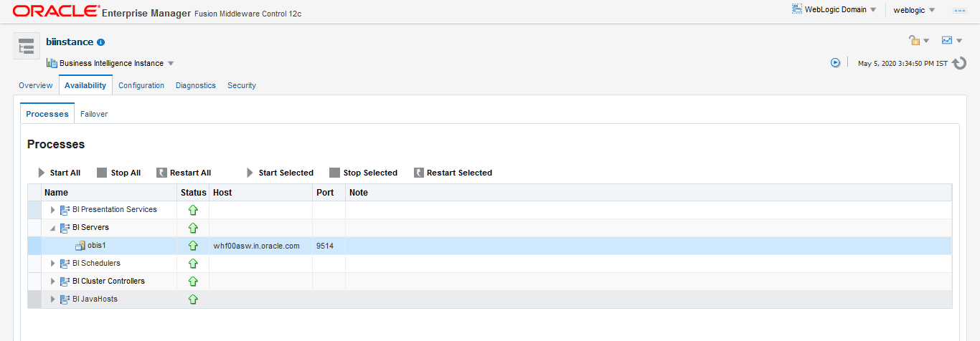Expand BI Presentation Services tree node

coord(53,210)
